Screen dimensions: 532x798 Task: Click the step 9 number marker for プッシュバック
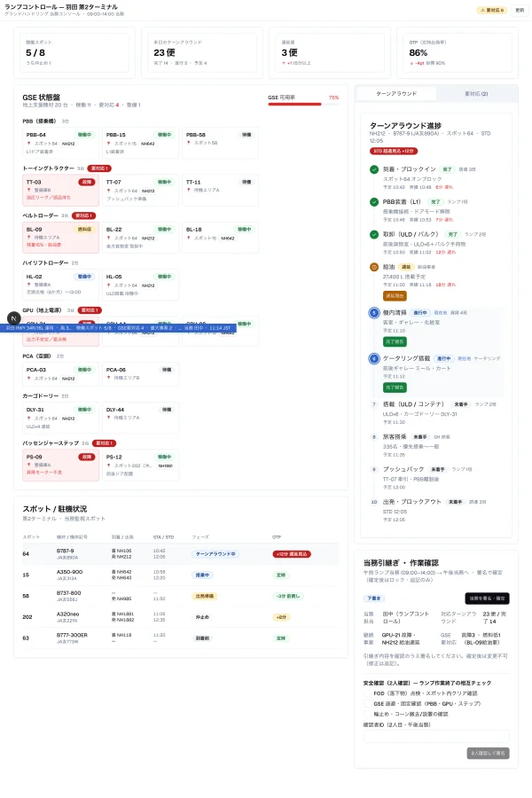click(x=373, y=470)
